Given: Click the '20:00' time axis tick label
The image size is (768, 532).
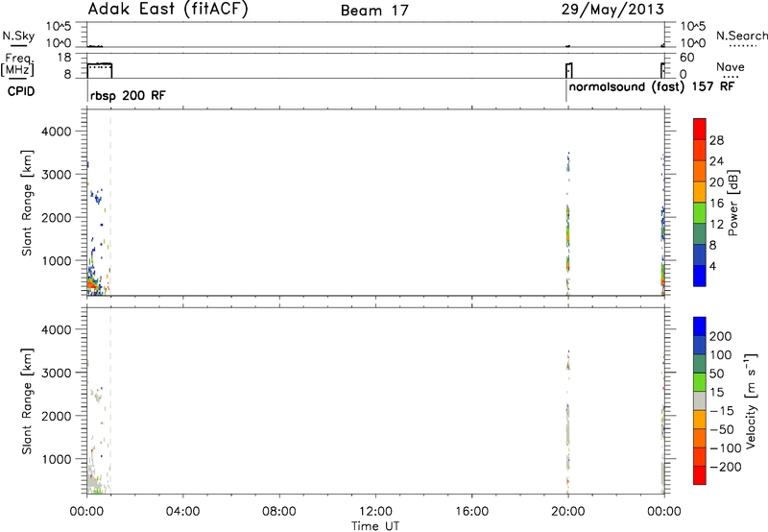Looking at the screenshot, I should (567, 512).
